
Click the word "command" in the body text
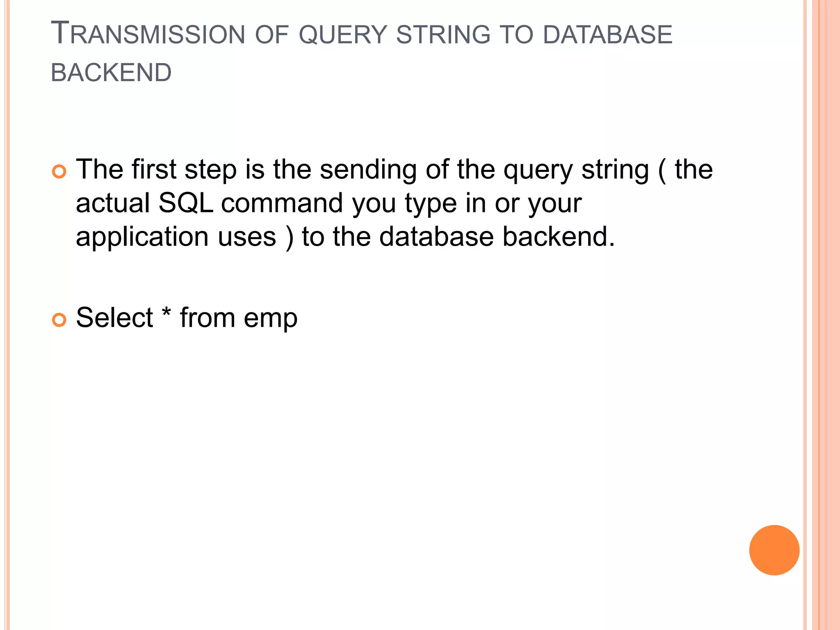pos(282,203)
